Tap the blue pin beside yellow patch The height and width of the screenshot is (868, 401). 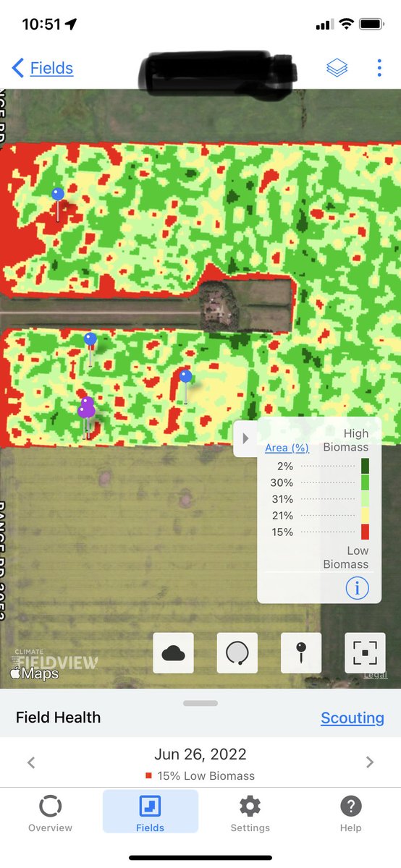tap(185, 376)
